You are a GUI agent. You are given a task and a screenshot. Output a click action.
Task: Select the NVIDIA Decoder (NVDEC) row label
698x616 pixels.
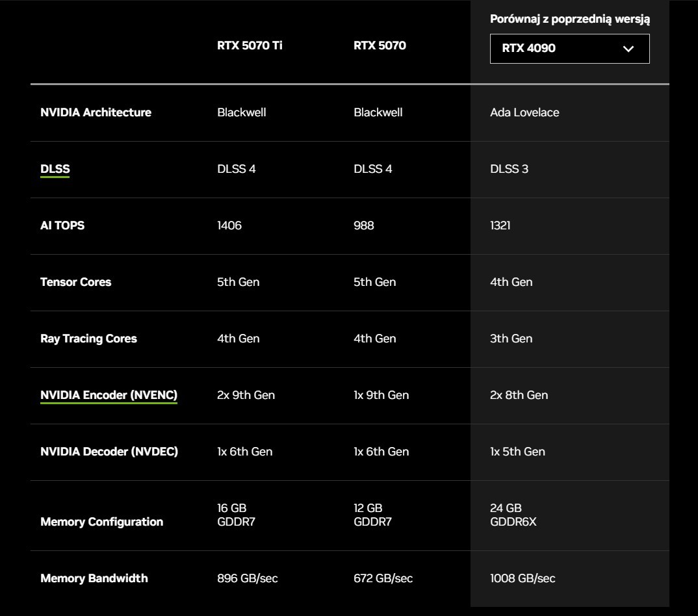(x=109, y=452)
